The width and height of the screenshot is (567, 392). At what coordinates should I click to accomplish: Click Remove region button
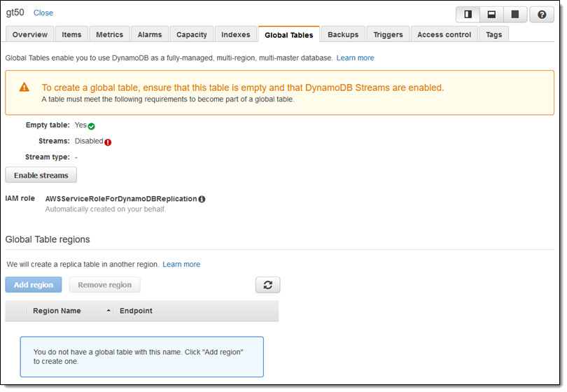[x=104, y=285]
